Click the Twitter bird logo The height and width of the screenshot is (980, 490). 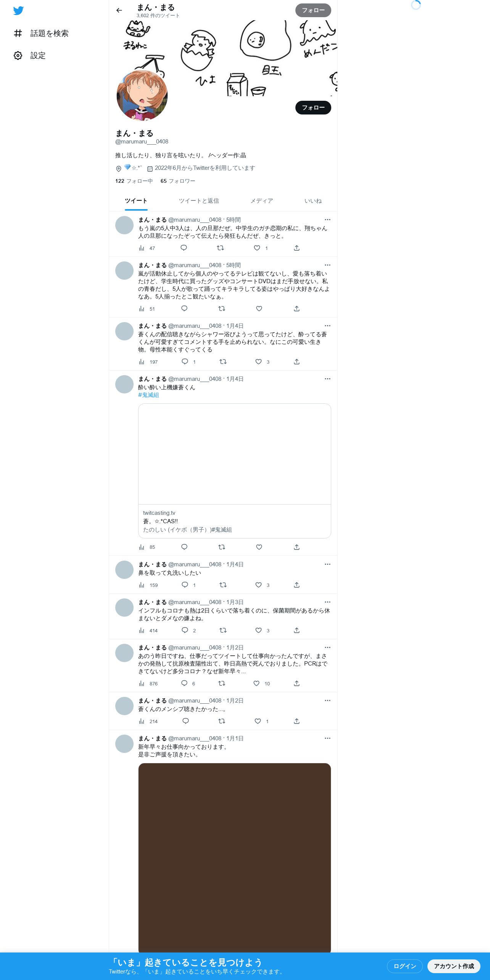tap(18, 11)
